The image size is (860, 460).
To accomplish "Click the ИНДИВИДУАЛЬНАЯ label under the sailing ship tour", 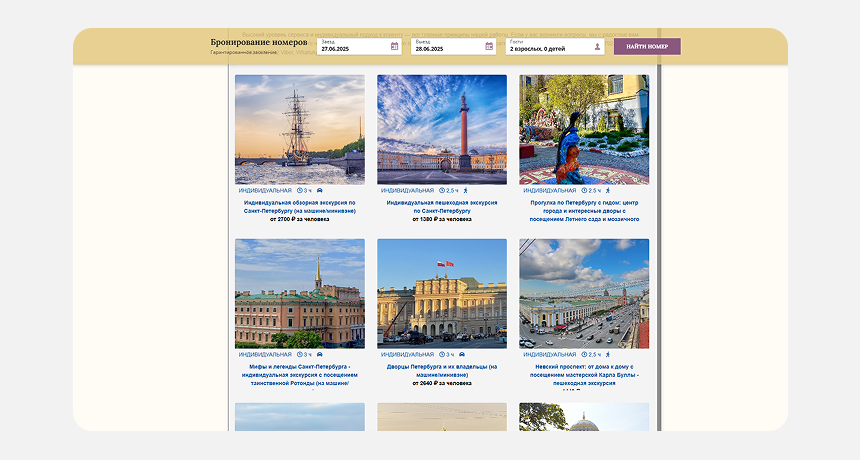I will (x=265, y=191).
